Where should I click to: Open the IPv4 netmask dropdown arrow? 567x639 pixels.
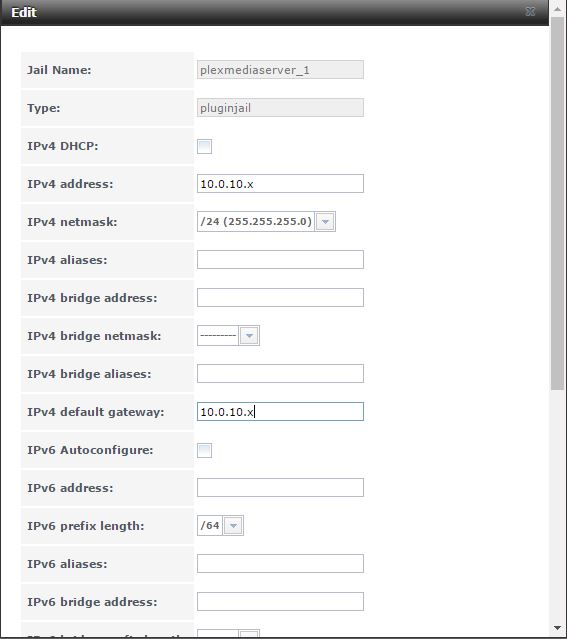point(325,222)
